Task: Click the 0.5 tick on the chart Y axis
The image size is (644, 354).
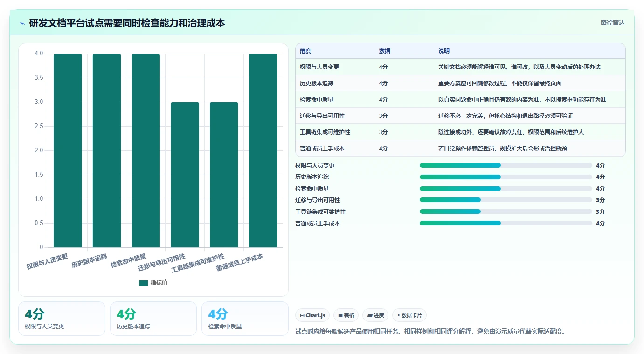Action: click(39, 223)
